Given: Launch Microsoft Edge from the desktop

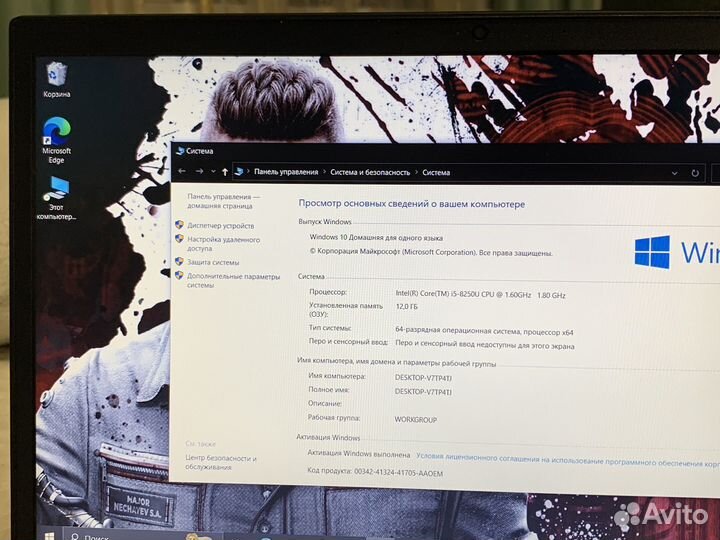Looking at the screenshot, I should [56, 140].
